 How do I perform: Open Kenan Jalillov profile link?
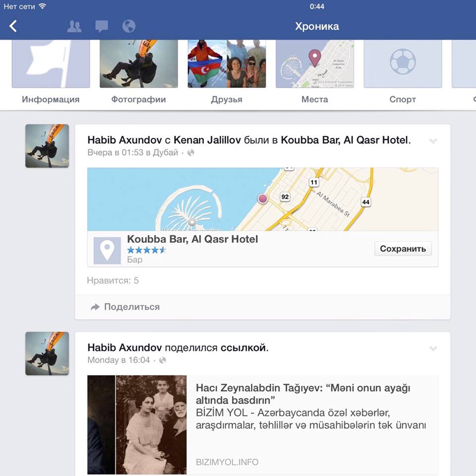207,140
